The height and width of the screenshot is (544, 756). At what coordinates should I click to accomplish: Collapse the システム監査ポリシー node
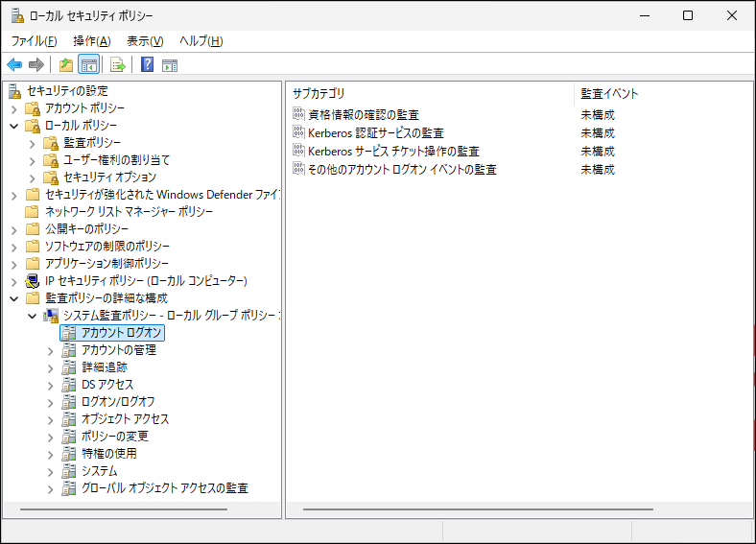33,316
